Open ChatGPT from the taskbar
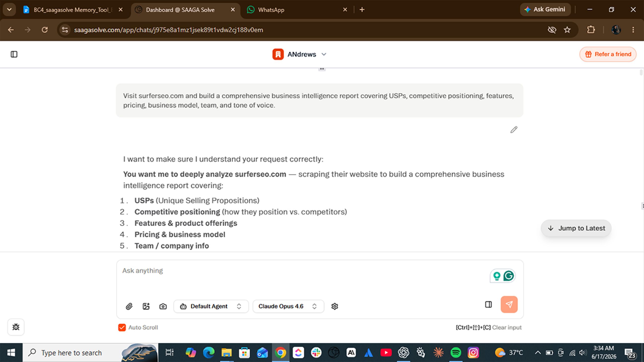644x362 pixels. 403,353
